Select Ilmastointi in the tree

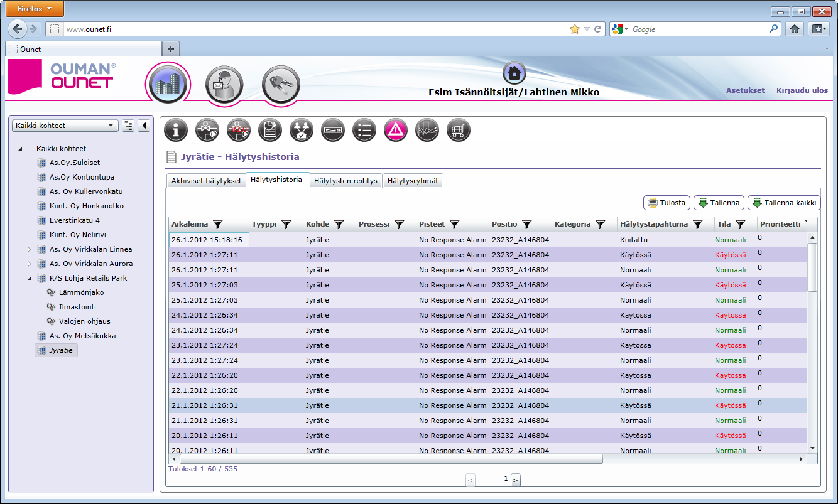[77, 307]
